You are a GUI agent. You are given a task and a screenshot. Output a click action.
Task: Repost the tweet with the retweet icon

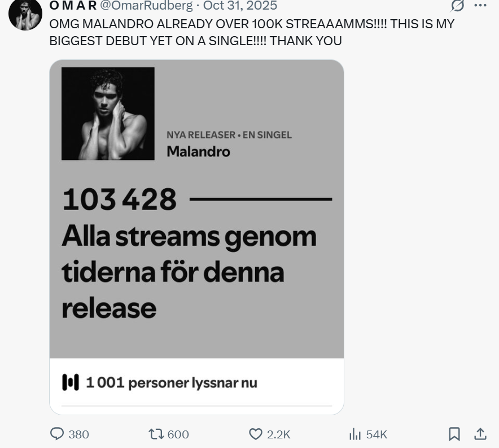point(156,434)
